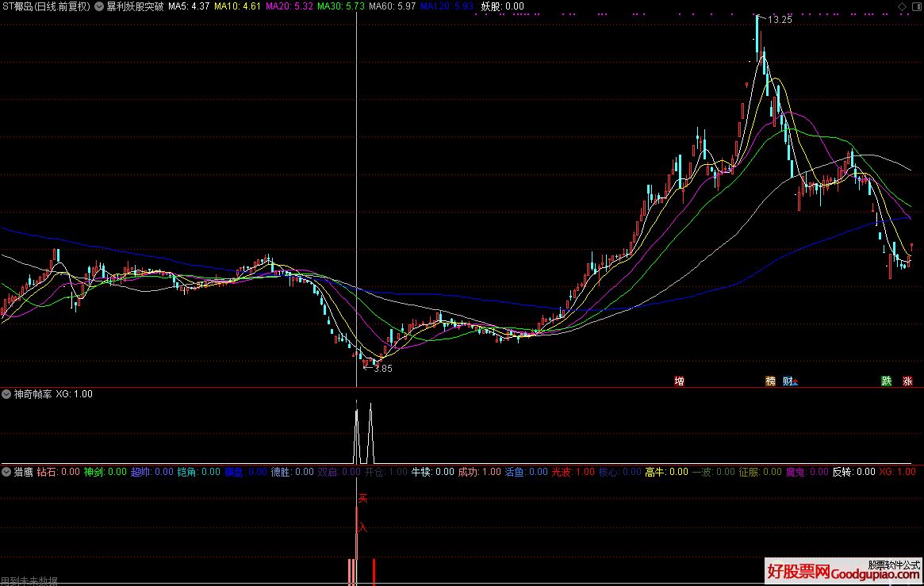Screen dimensions: 924x586
Task: Click the 神剑: 0.00 value
Action: [105, 472]
